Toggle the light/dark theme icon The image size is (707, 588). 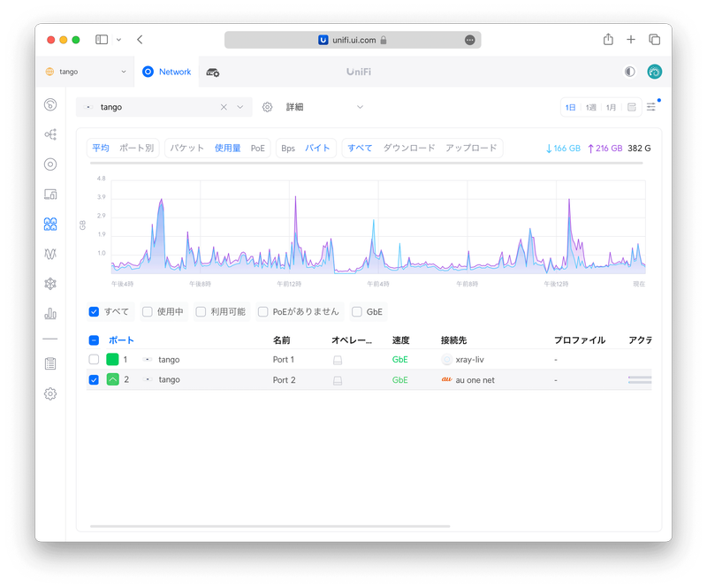(629, 72)
